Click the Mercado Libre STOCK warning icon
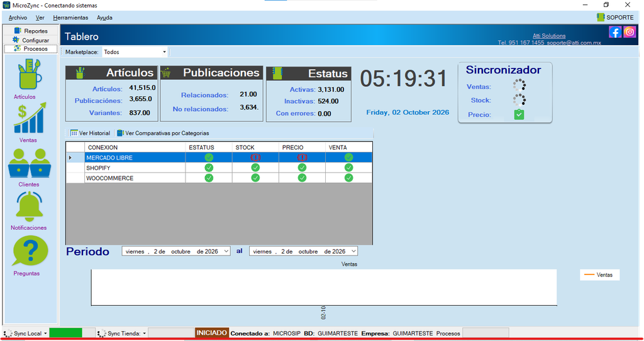 pos(255,157)
